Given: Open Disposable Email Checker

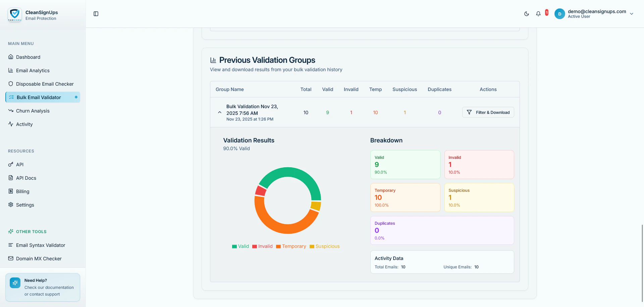Looking at the screenshot, I should click(x=43, y=84).
